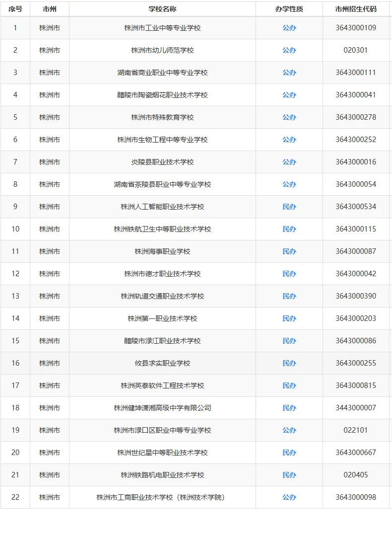Click code 3643000016
392x538 pixels.
pos(356,161)
